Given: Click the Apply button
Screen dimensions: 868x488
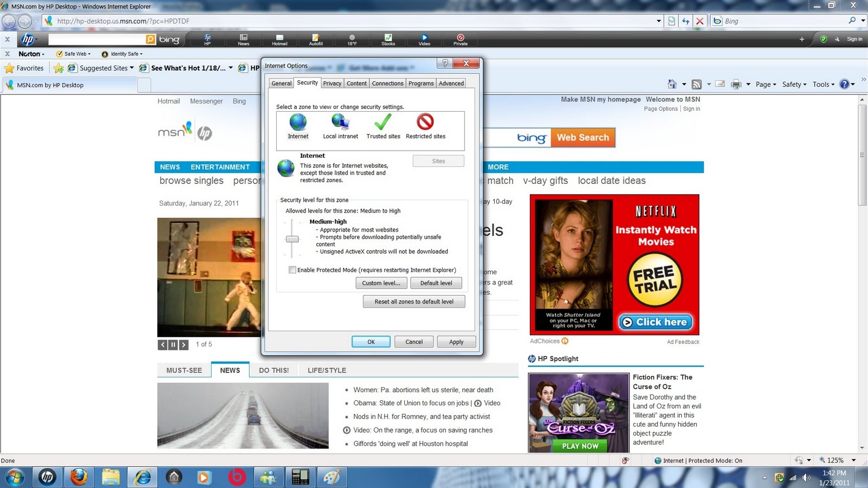Looking at the screenshot, I should (456, 342).
